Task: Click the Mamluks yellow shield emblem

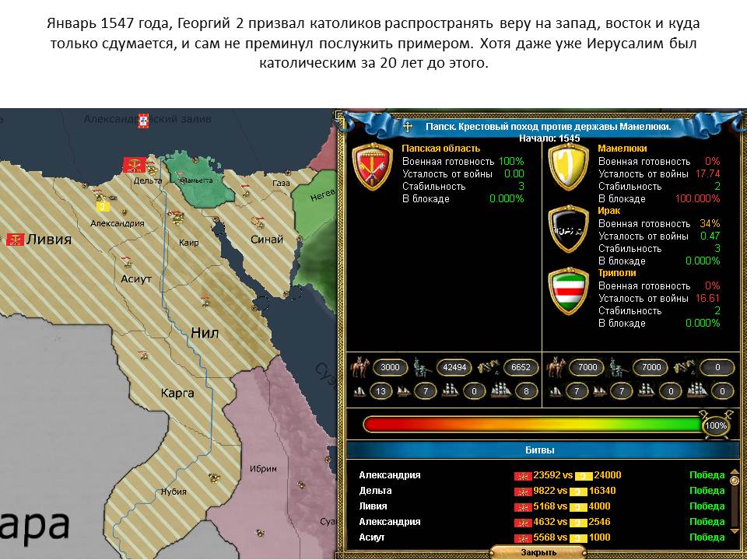Action: (x=568, y=167)
